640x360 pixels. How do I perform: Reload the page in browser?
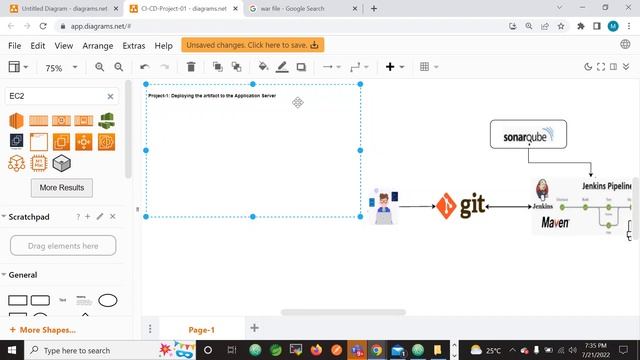click(x=43, y=26)
